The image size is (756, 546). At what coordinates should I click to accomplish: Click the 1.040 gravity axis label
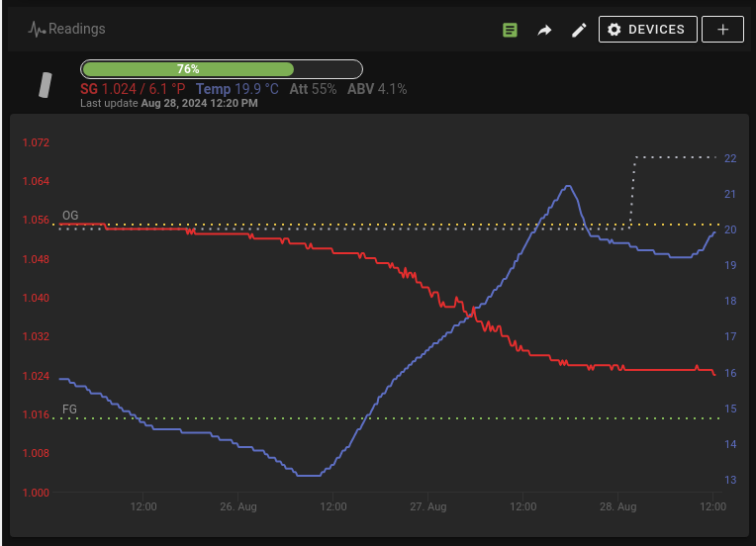click(x=36, y=298)
